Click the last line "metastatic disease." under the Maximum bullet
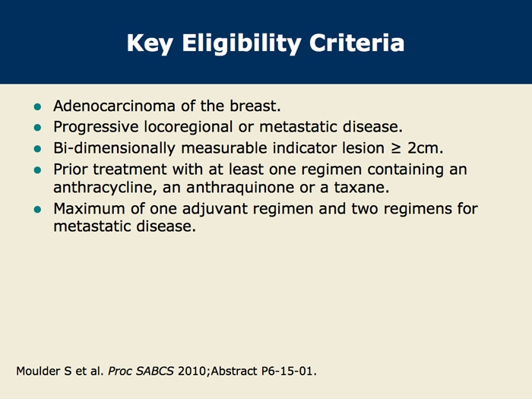Image resolution: width=532 pixels, height=399 pixels. (119, 228)
